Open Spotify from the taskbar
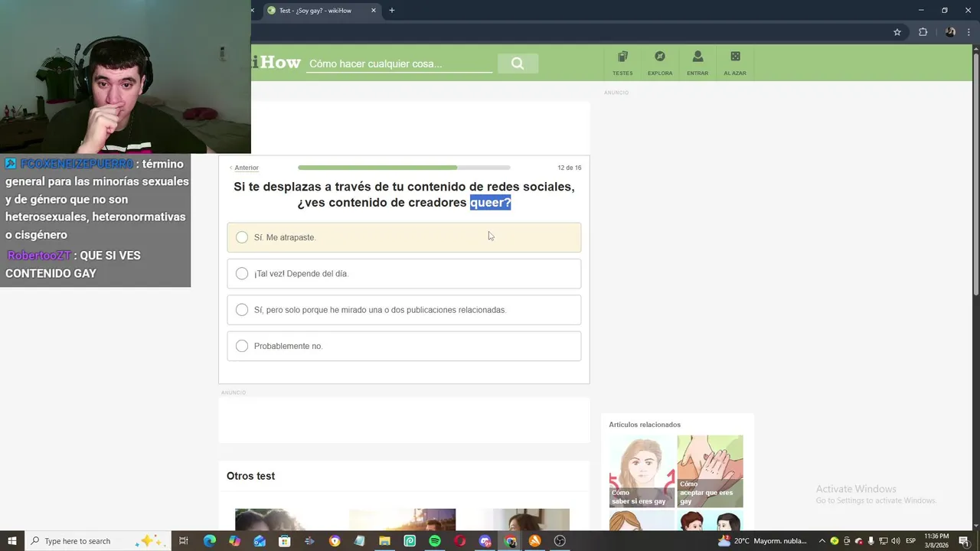 [x=435, y=541]
